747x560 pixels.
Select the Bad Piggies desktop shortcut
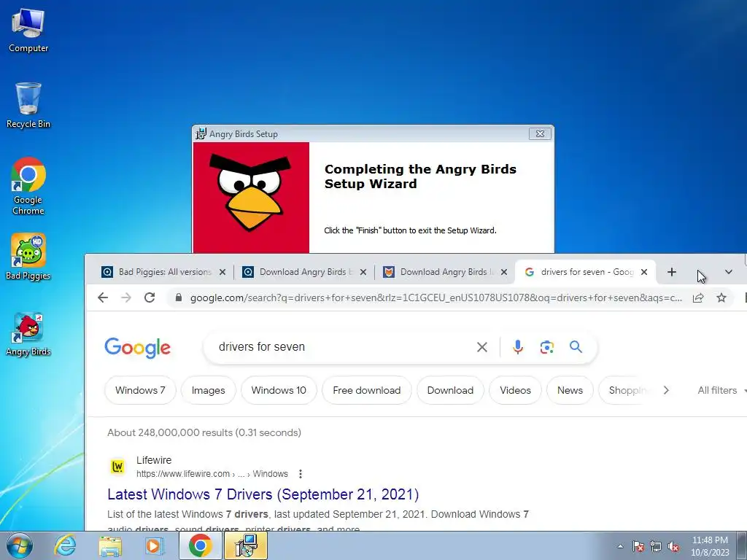click(28, 257)
